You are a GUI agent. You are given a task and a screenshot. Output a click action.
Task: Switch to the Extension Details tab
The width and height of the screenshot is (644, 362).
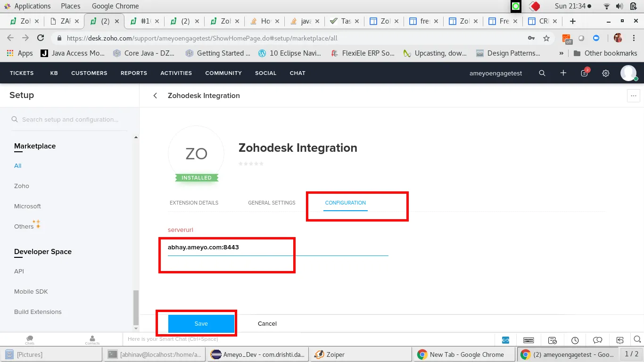point(194,203)
